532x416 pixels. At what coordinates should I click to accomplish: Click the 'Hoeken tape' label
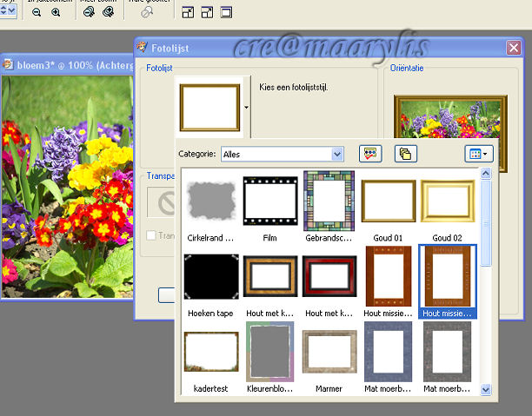tap(210, 314)
